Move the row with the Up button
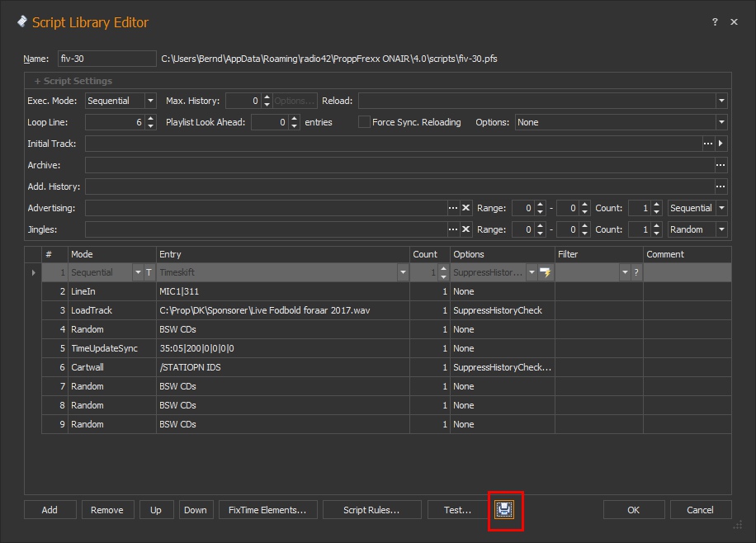 (156, 510)
